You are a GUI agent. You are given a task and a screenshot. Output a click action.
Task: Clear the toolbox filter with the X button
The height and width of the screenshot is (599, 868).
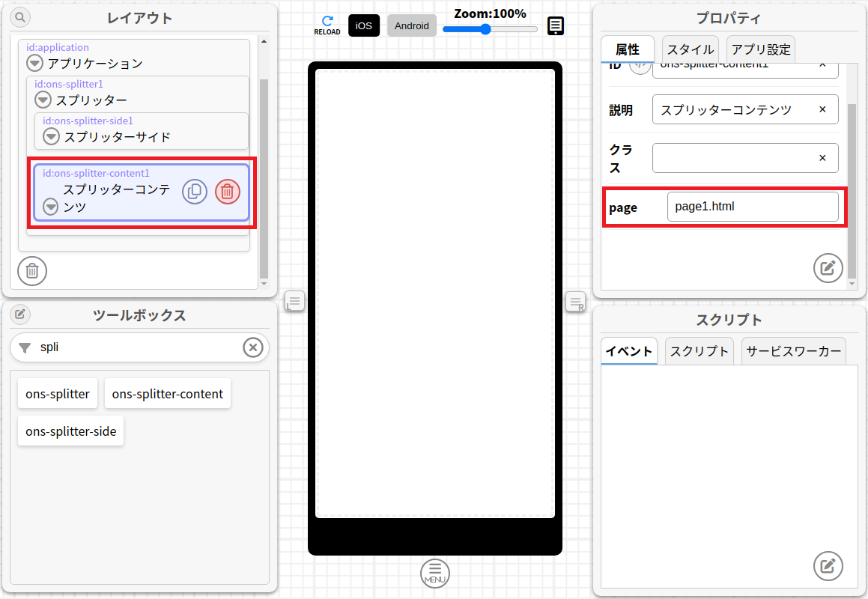253,347
